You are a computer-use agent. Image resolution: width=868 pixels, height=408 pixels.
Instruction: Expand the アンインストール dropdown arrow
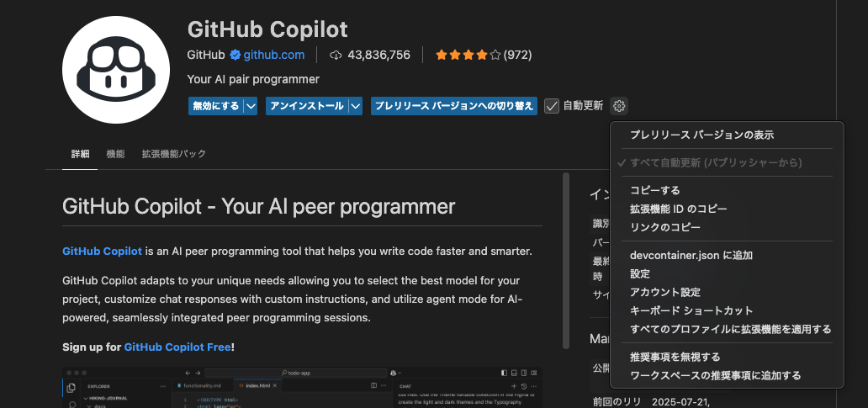coord(356,106)
